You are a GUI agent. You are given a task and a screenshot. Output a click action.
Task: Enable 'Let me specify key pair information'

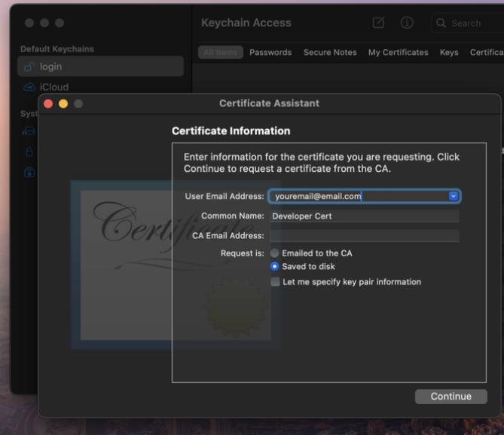tap(275, 282)
